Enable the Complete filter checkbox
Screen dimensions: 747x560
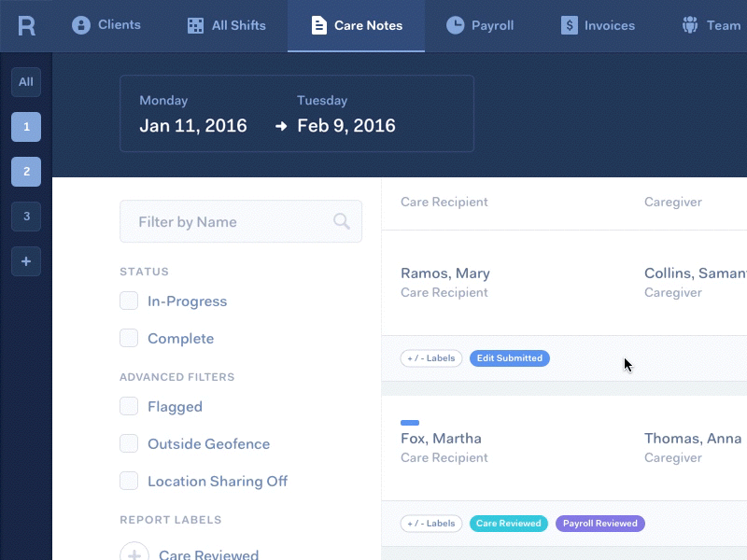[x=128, y=338]
